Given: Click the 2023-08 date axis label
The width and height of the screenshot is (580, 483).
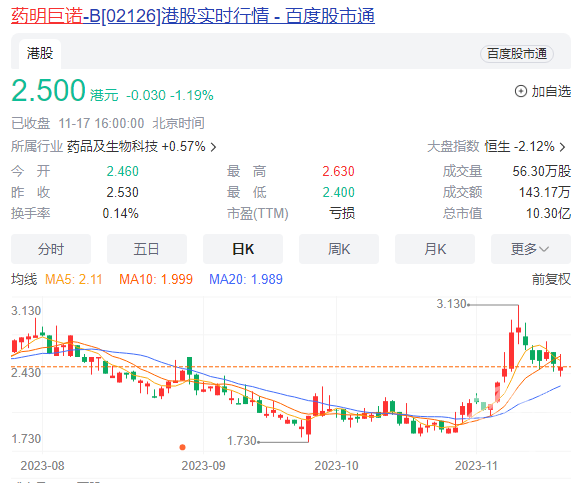Looking at the screenshot, I should (x=42, y=466).
